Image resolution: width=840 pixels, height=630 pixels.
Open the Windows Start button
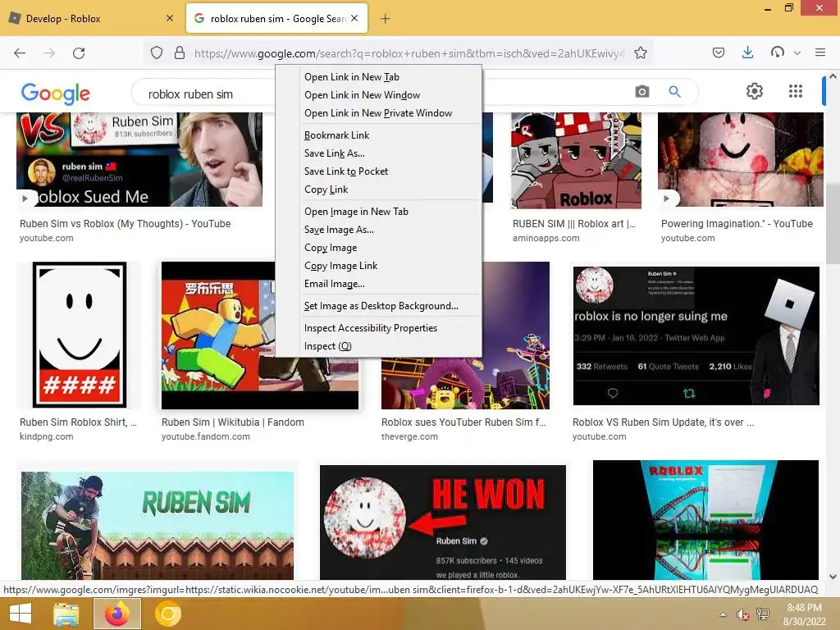pos(21,614)
